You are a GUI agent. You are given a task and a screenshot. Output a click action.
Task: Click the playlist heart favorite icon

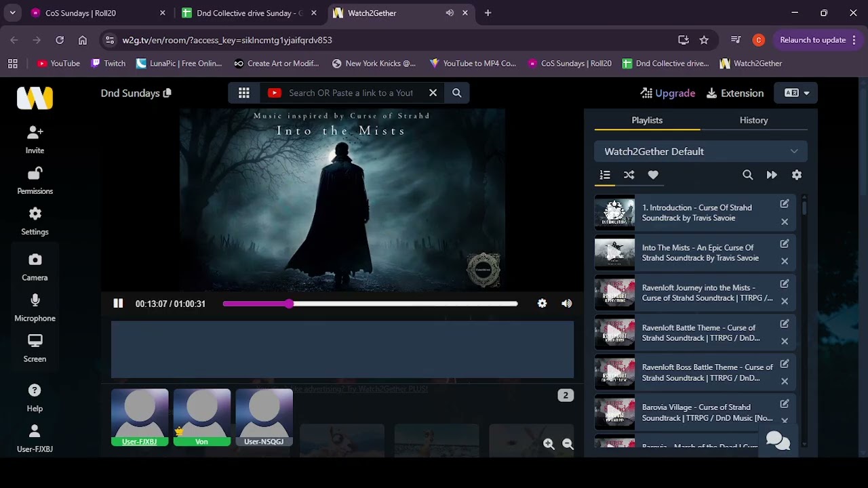click(653, 175)
